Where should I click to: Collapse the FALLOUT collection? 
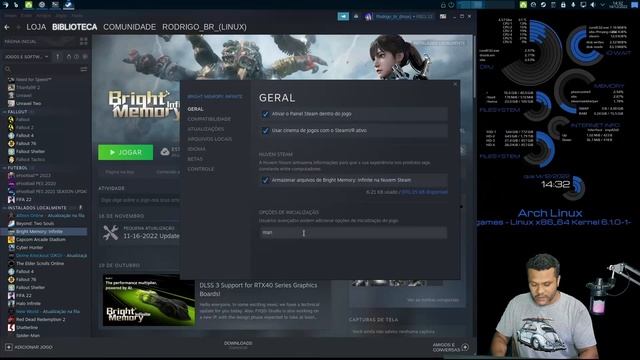tap(4, 111)
